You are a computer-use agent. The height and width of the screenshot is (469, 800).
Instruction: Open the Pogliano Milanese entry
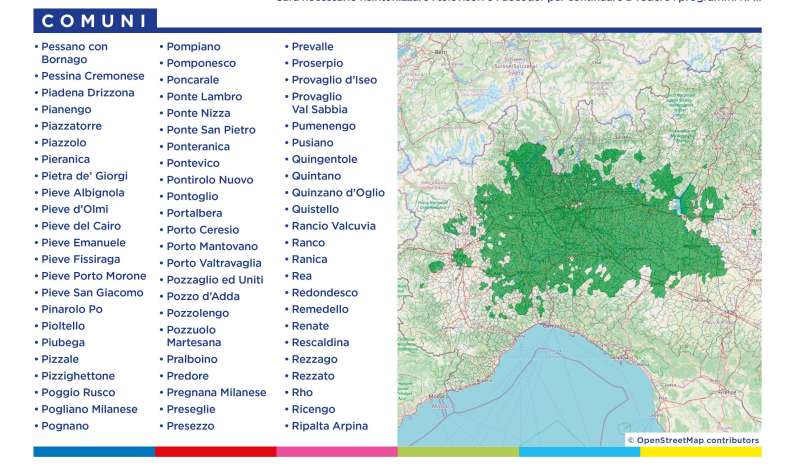(x=89, y=409)
